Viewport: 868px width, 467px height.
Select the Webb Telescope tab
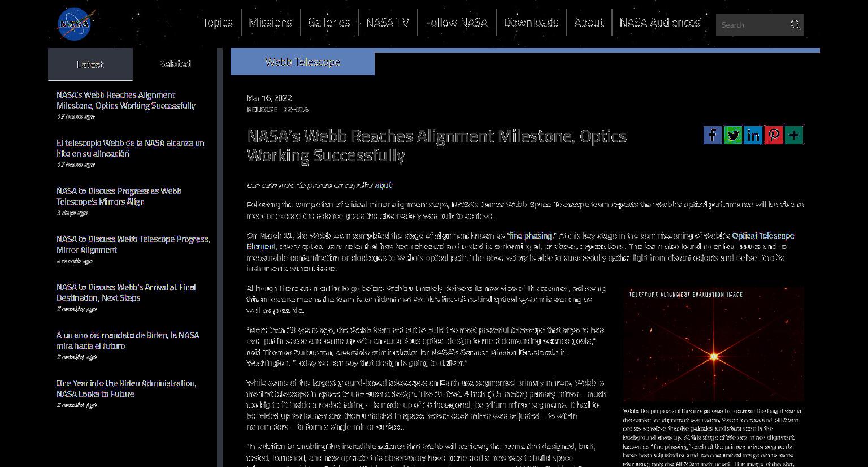302,62
